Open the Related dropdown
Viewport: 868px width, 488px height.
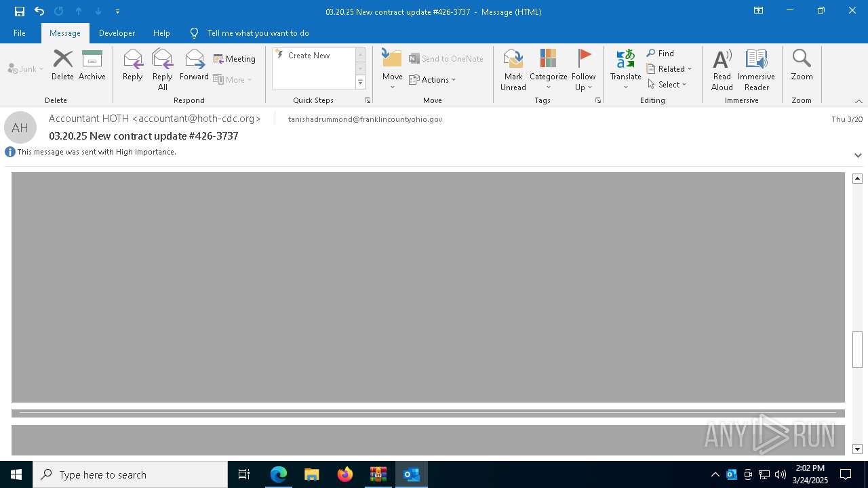(x=669, y=69)
